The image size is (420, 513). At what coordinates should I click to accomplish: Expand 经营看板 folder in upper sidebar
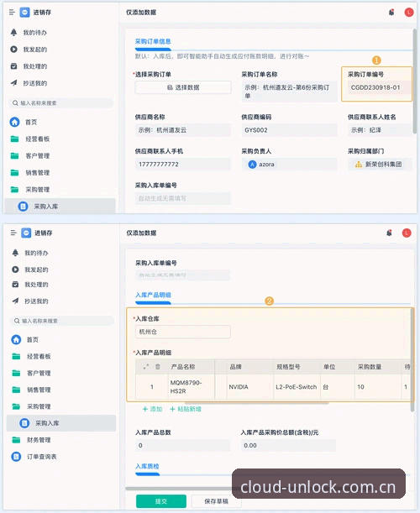click(x=14, y=139)
